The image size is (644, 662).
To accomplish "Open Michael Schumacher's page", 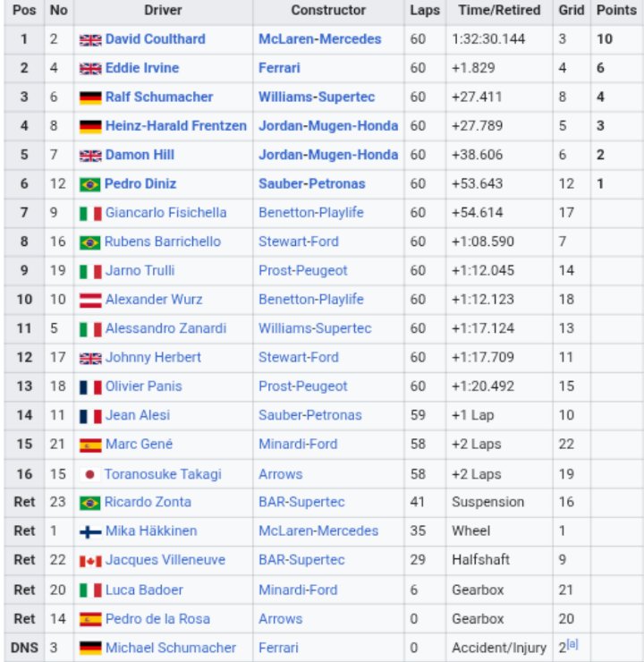I will click(171, 648).
